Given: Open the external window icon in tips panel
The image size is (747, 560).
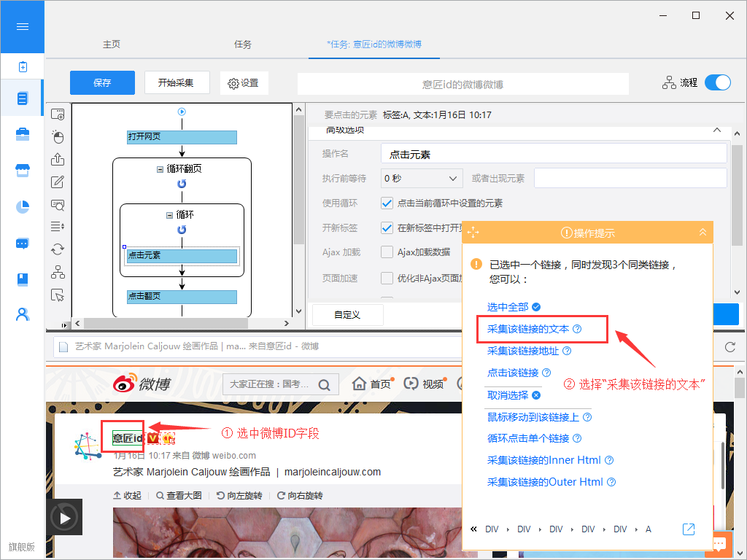Looking at the screenshot, I should pos(689,529).
